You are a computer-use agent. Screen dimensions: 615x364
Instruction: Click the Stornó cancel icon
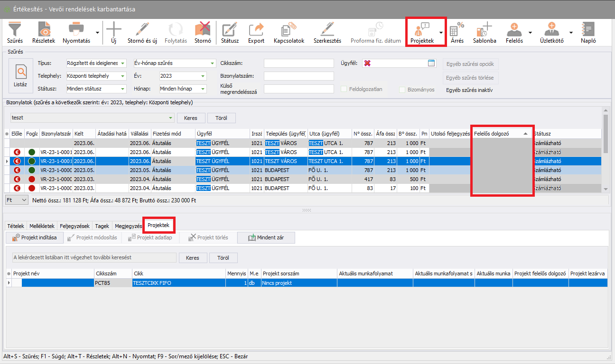point(203,30)
